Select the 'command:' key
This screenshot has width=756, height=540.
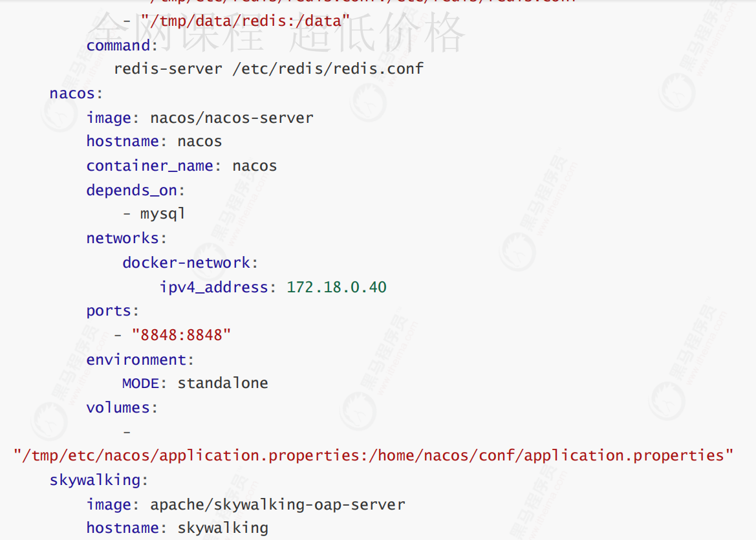pos(122,46)
